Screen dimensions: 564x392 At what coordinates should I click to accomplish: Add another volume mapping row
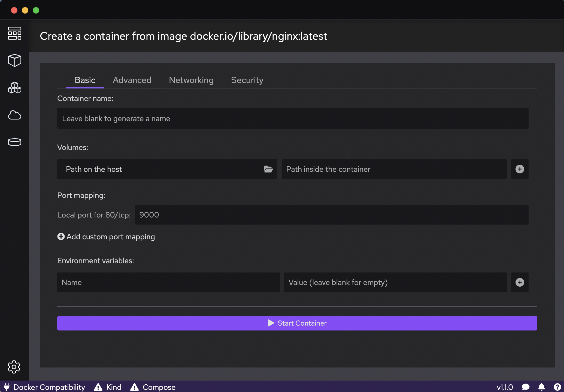point(519,169)
